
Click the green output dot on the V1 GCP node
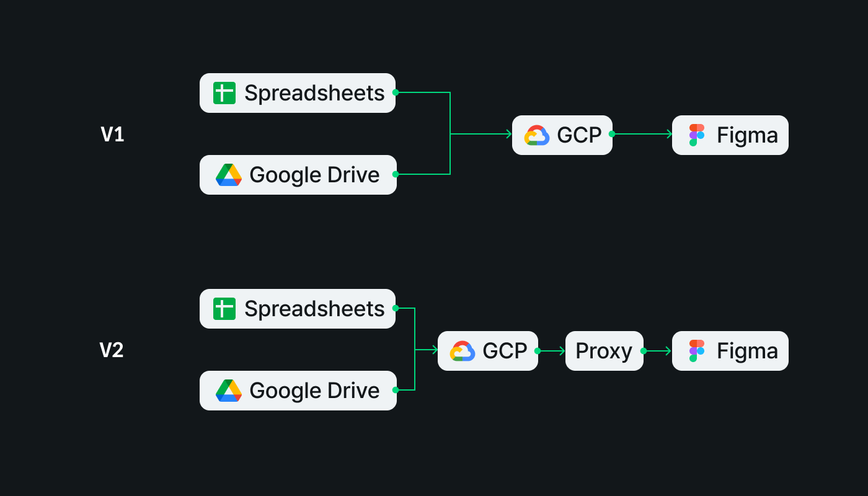(x=612, y=134)
